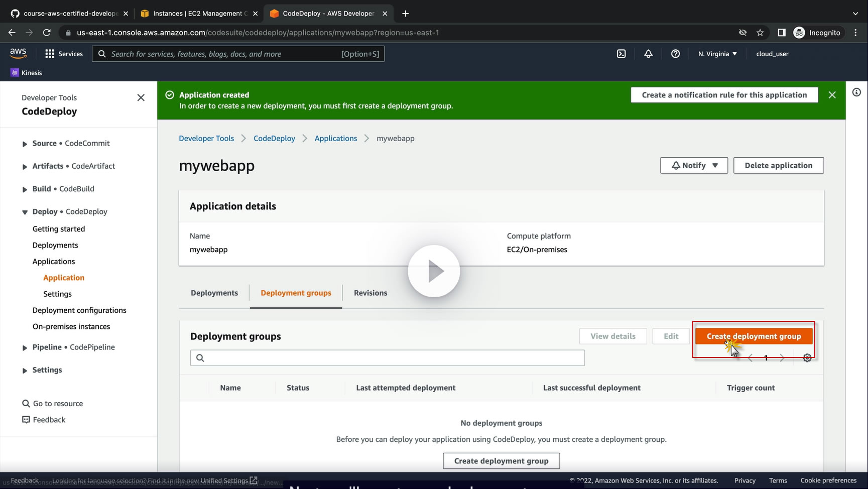This screenshot has height=489, width=868.
Task: Open the Feedback item in sidebar
Action: click(44, 420)
